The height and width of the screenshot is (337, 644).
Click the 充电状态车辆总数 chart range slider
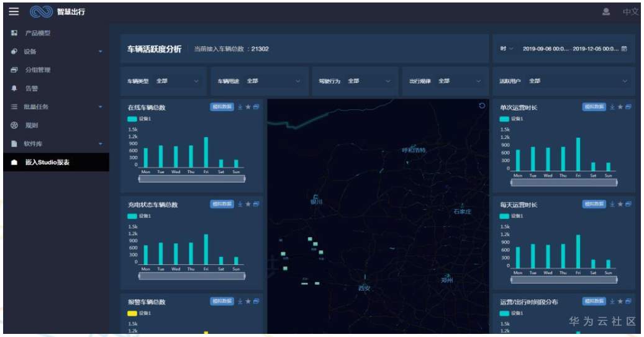coord(192,276)
